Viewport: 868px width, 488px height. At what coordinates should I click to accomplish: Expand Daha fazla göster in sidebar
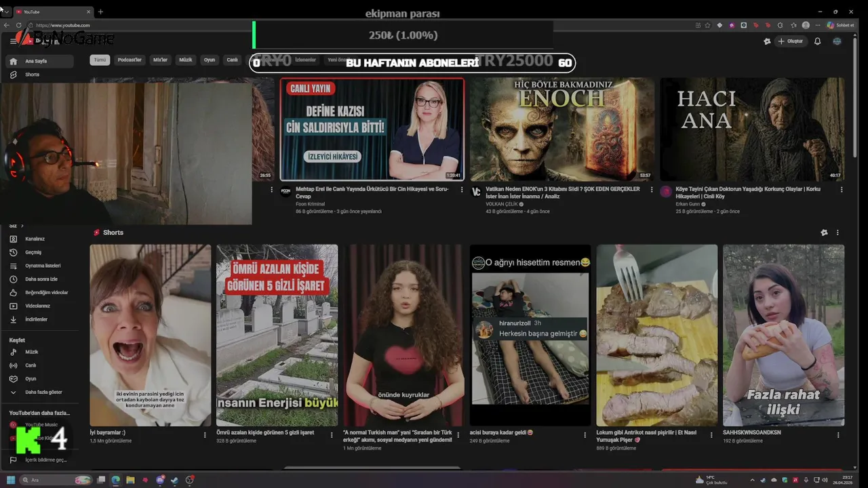39,392
